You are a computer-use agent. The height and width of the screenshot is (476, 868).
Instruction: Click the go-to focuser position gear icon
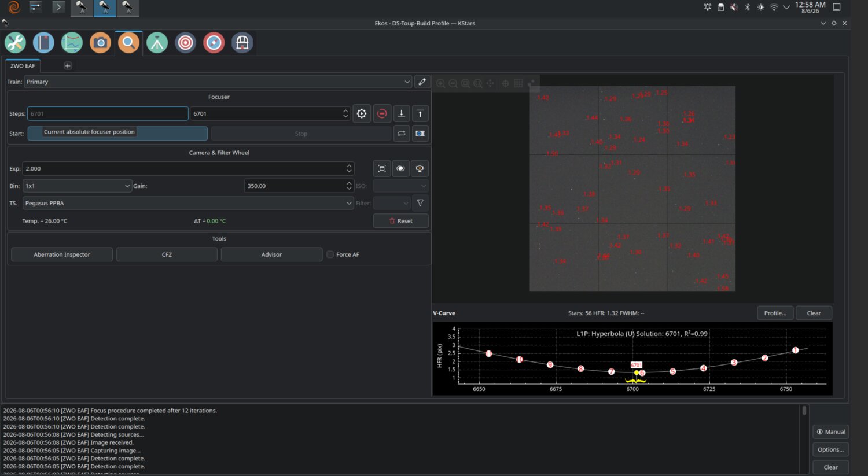click(362, 113)
